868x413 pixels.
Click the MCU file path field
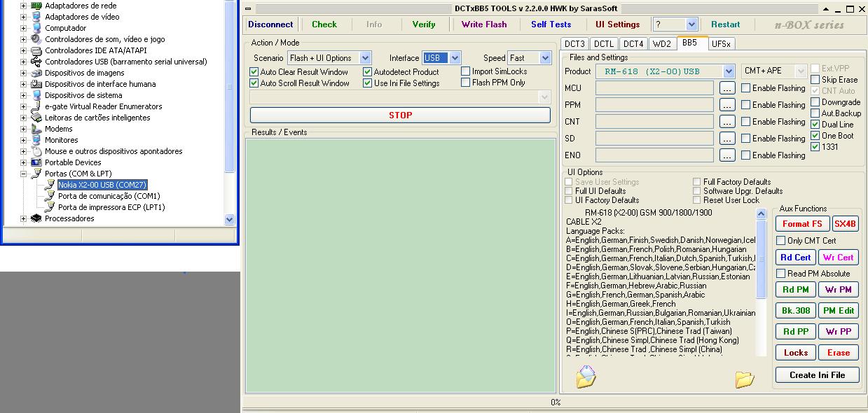pos(654,88)
